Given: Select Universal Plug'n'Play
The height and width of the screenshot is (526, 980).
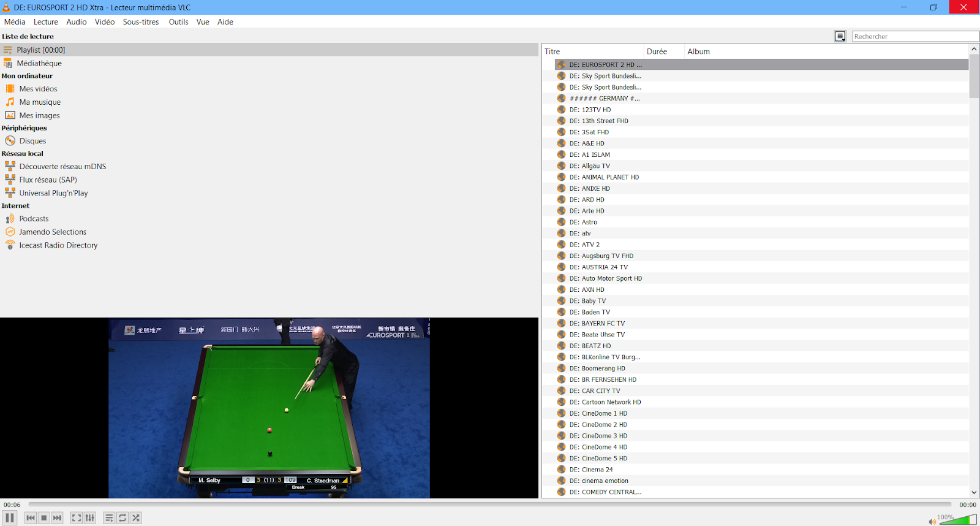Looking at the screenshot, I should click(x=53, y=193).
